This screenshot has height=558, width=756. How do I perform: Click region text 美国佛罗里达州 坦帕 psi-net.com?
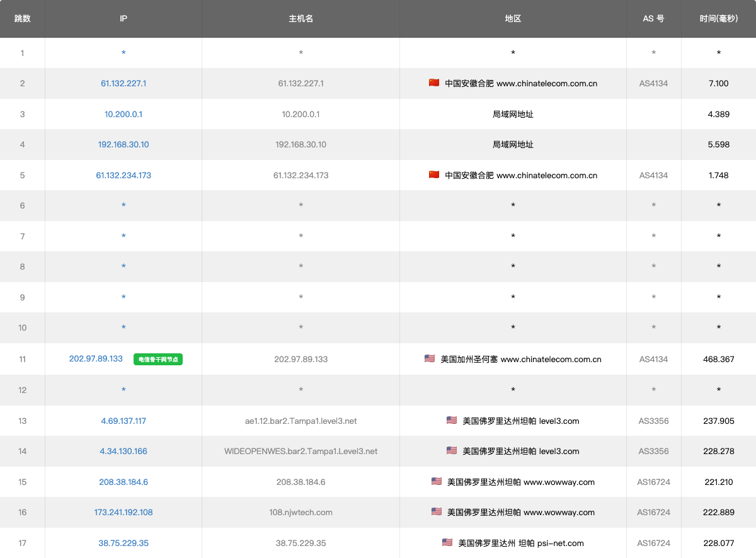521,543
